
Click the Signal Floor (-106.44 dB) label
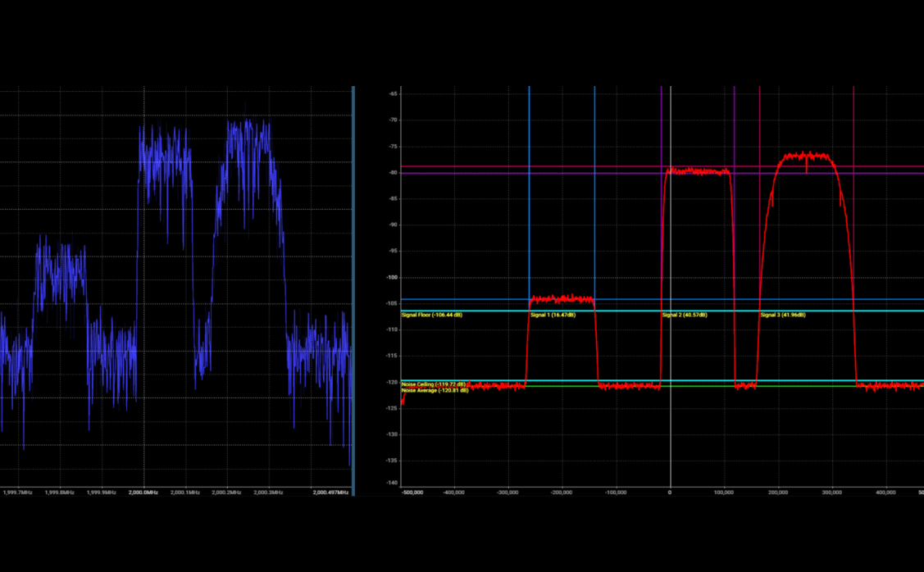[x=431, y=315]
